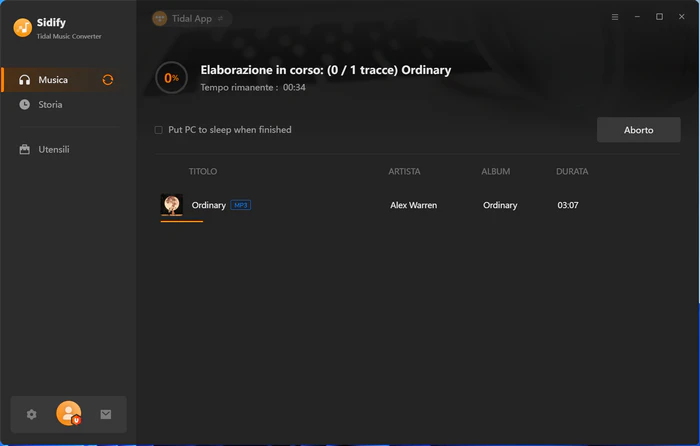Image resolution: width=700 pixels, height=446 pixels.
Task: Click the Sidify logo icon
Action: pos(22,28)
